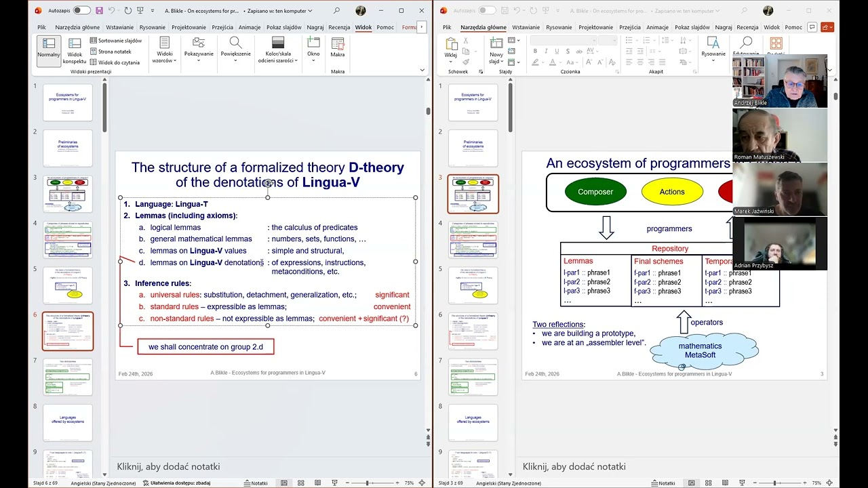
Task: Select Normalny view button
Action: (49, 50)
